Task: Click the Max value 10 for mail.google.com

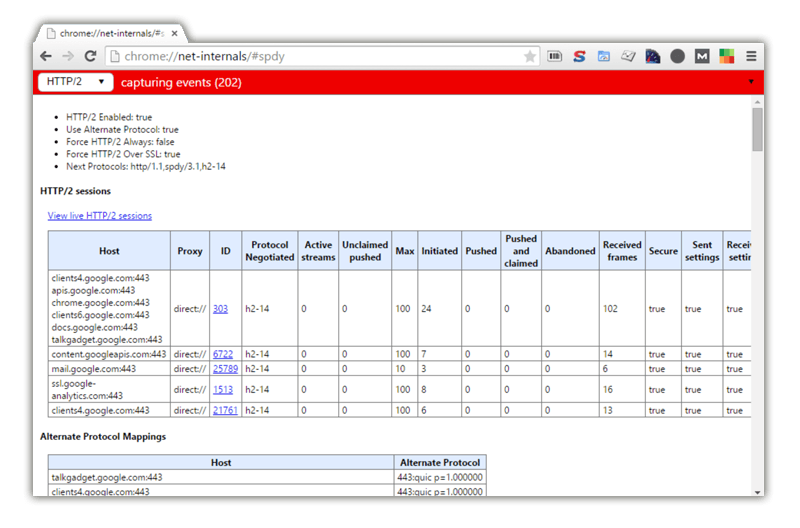Action: (x=401, y=369)
